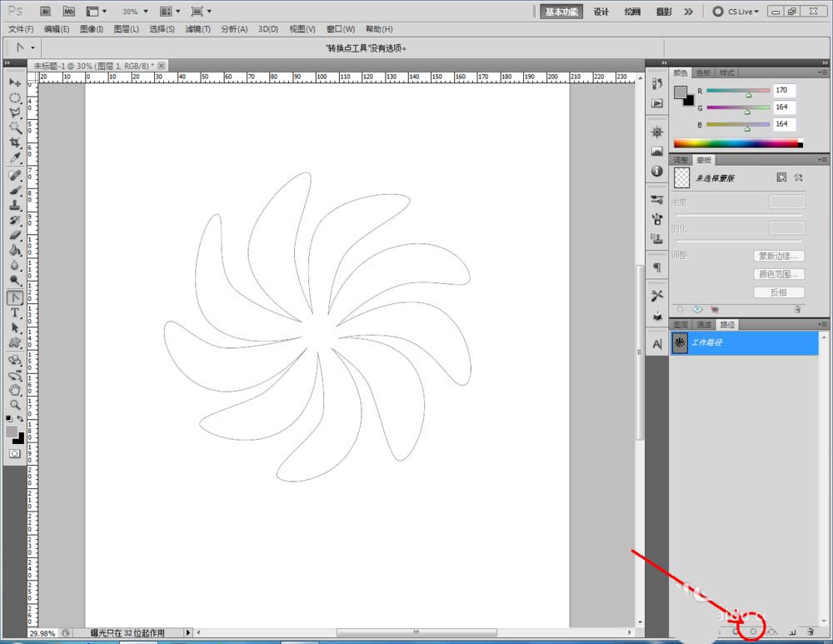Click the 设计 workspace button
Image resolution: width=833 pixels, height=644 pixels.
pos(601,12)
